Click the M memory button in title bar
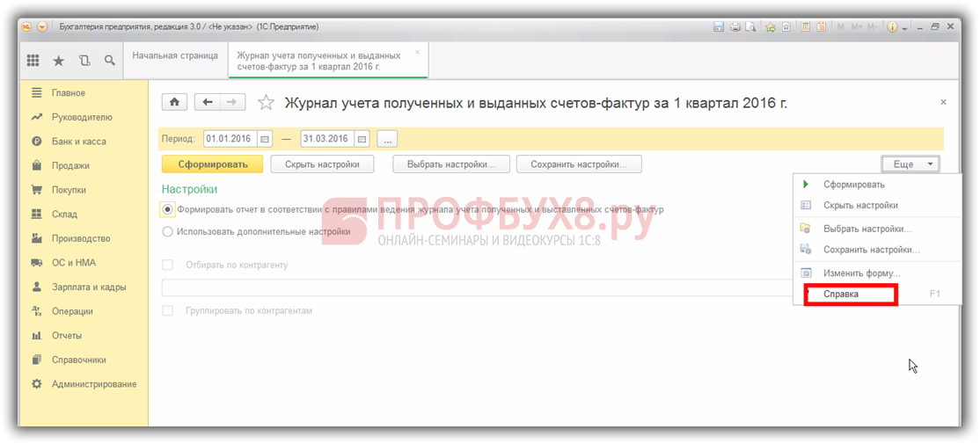The width and height of the screenshot is (980, 444). pyautogui.click(x=841, y=27)
